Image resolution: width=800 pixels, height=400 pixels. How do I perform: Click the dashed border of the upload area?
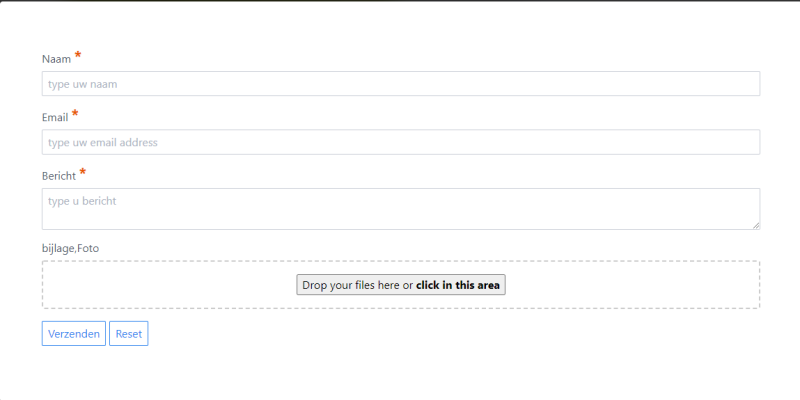400,262
